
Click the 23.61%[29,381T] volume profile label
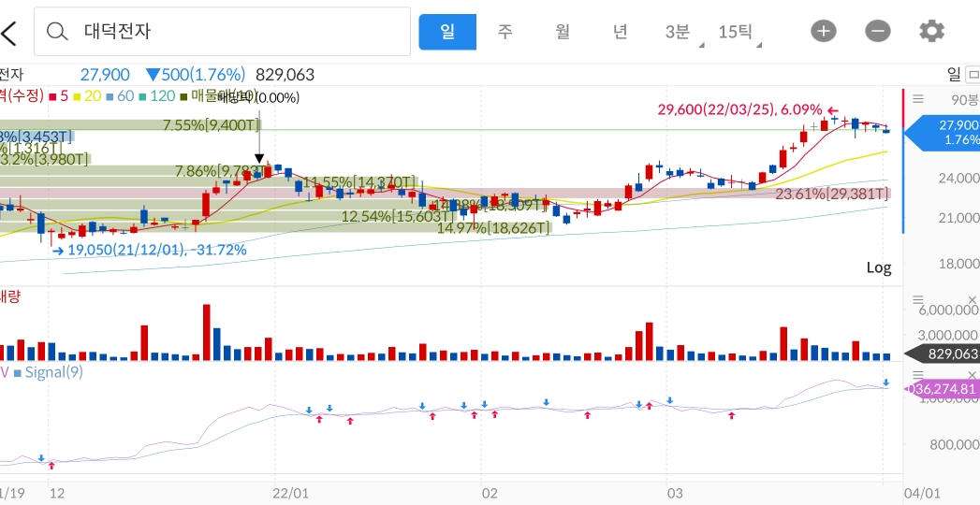click(x=832, y=195)
